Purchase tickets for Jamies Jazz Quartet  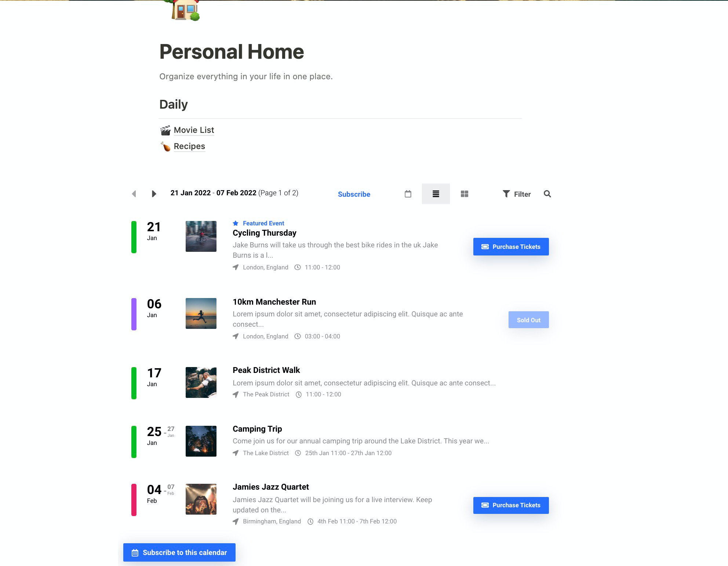tap(511, 505)
